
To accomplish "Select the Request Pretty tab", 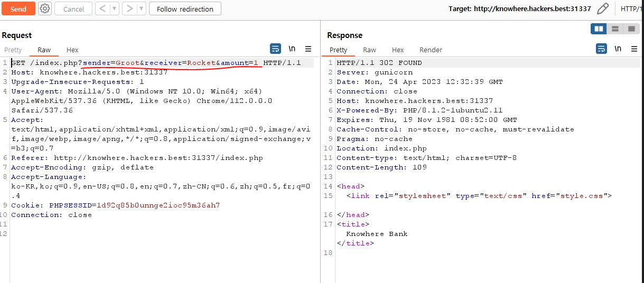I will click(13, 50).
